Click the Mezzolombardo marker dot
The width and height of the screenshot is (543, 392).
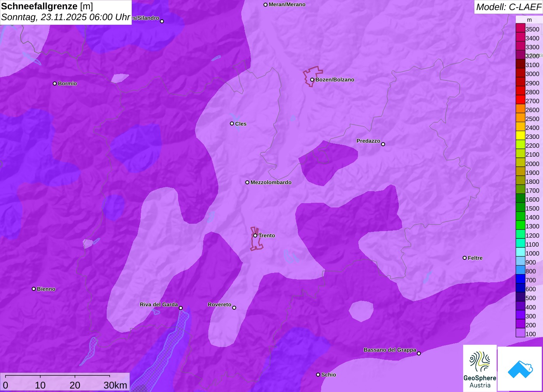tap(247, 182)
